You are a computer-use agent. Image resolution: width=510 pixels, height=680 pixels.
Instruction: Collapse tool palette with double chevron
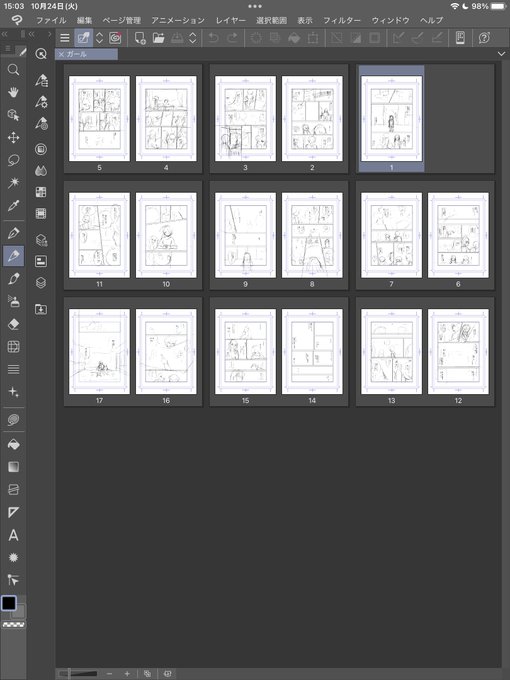pyautogui.click(x=4, y=34)
